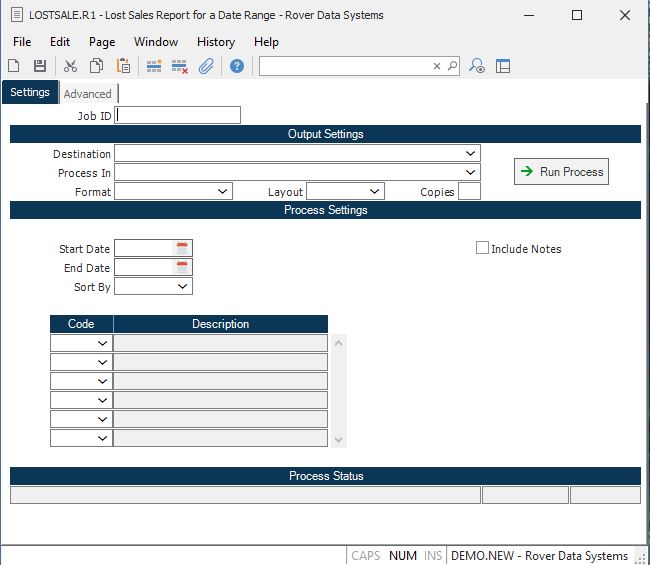Click the New record toolbar icon
The image size is (650, 565).
click(14, 66)
